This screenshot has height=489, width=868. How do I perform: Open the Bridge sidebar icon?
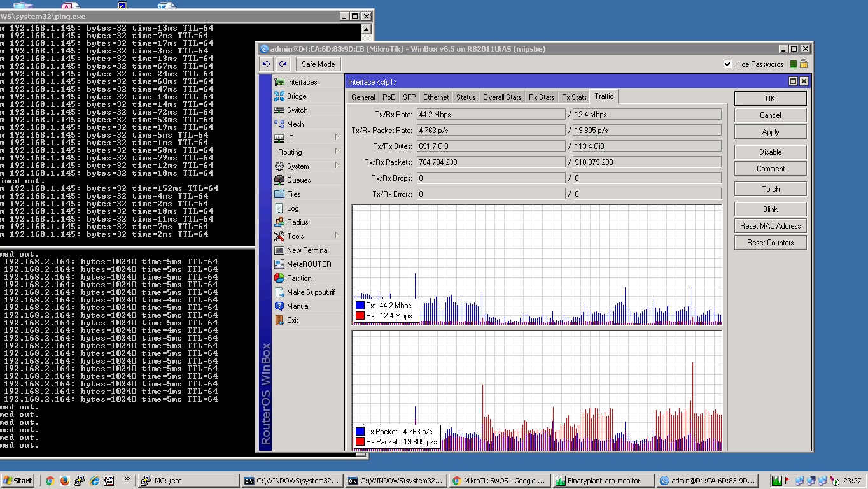coord(279,96)
